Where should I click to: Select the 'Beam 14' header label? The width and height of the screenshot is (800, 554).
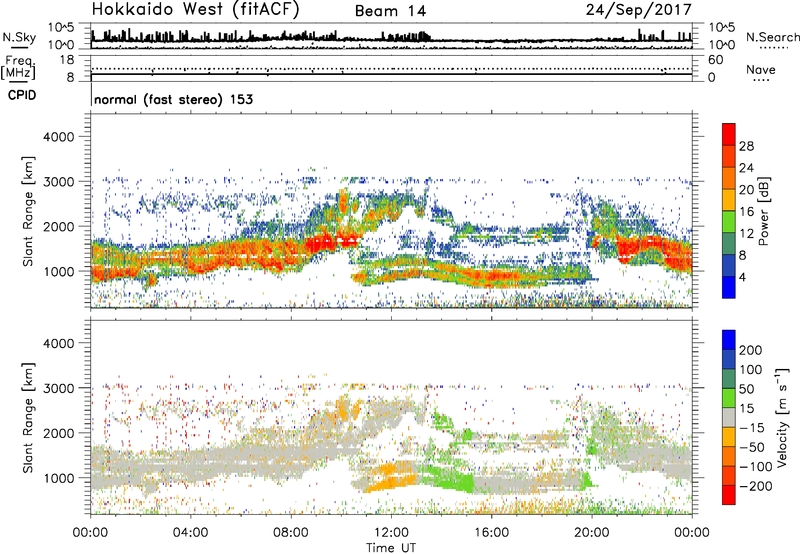point(390,11)
